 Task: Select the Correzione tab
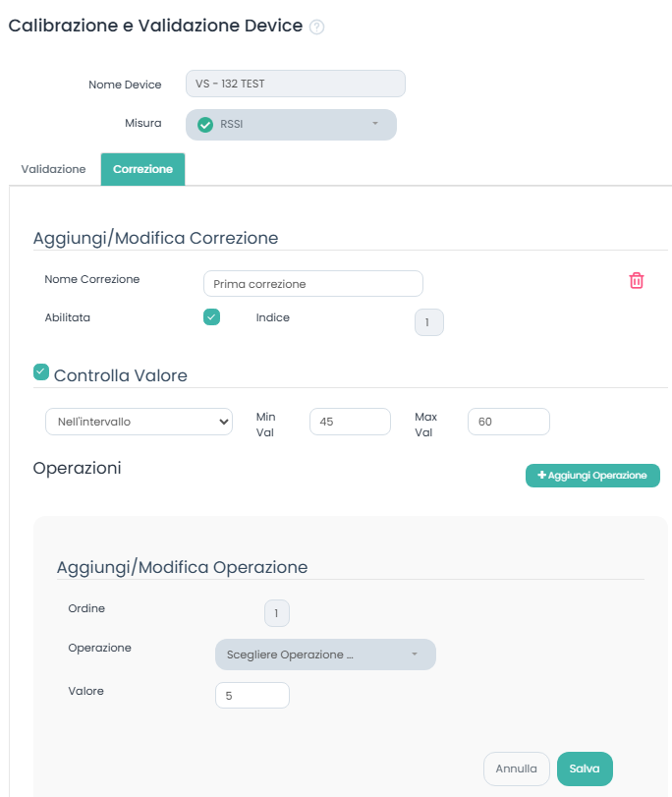[142, 169]
